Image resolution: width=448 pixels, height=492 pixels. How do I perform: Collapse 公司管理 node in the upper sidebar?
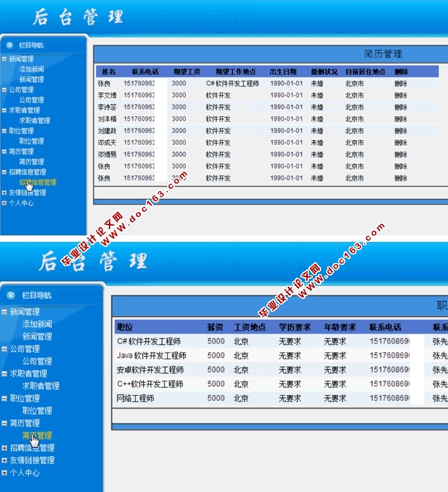[4, 90]
